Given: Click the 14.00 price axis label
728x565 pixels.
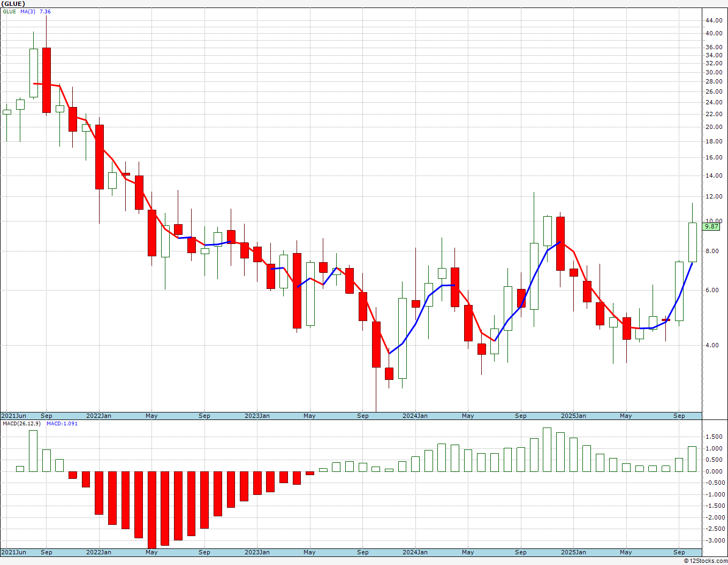Looking at the screenshot, I should pyautogui.click(x=714, y=175).
